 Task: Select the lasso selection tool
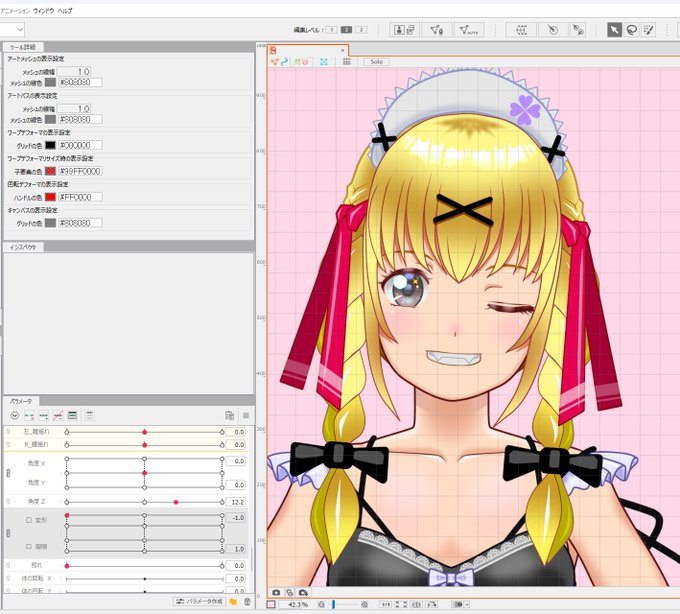(631, 30)
